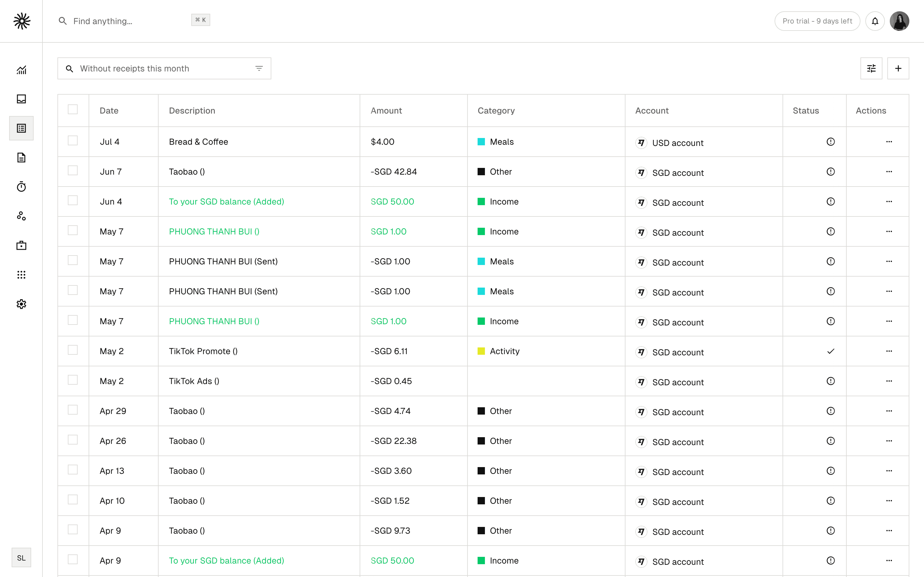
Task: Open the Tracker stopwatch icon in sidebar
Action: pos(21,187)
